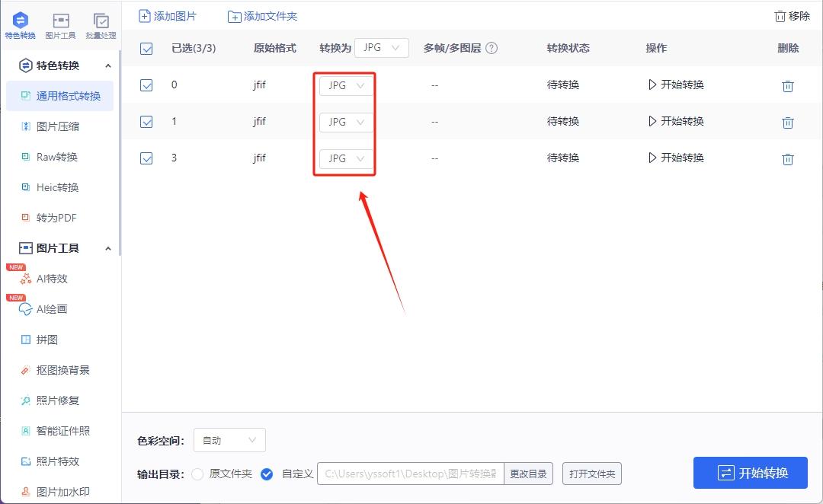This screenshot has width=823, height=504.
Task: Start conversion with the blue 开始转换 button
Action: pos(751,473)
